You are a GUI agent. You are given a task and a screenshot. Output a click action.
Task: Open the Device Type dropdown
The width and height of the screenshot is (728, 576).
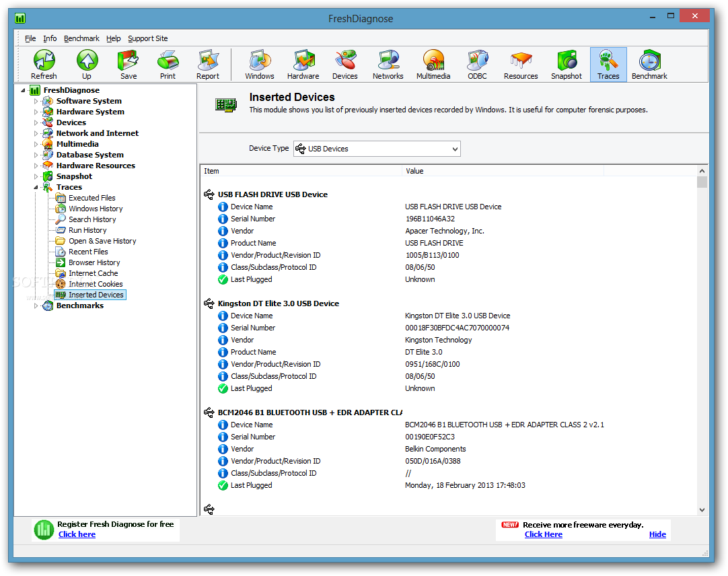(x=377, y=149)
